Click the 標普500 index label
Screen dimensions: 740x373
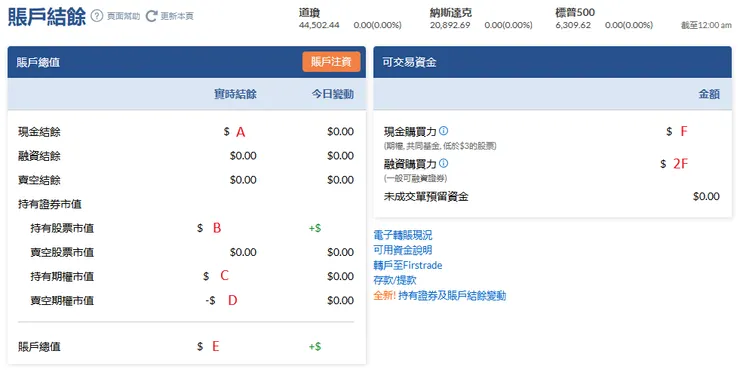(x=575, y=13)
